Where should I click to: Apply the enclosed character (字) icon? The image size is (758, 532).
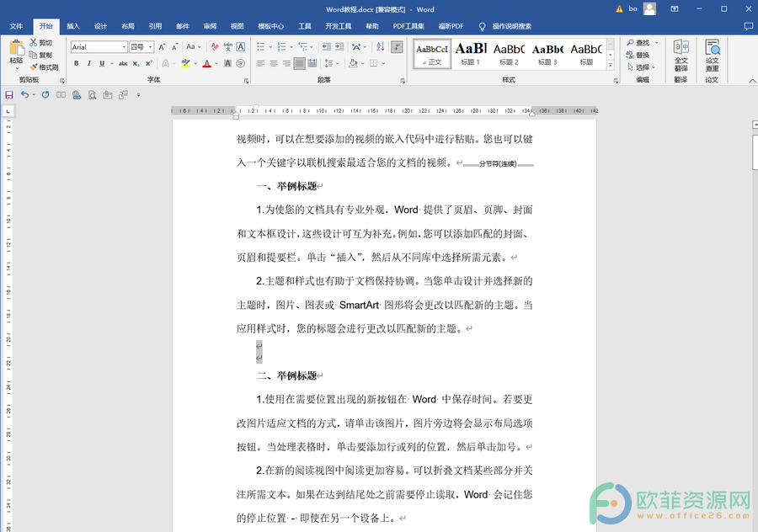[x=240, y=63]
